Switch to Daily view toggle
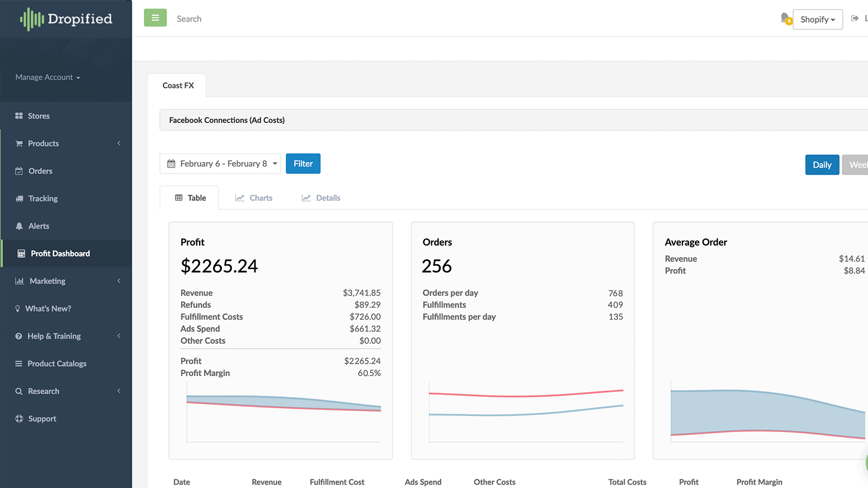Screen dimensions: 868x488 pos(822,165)
